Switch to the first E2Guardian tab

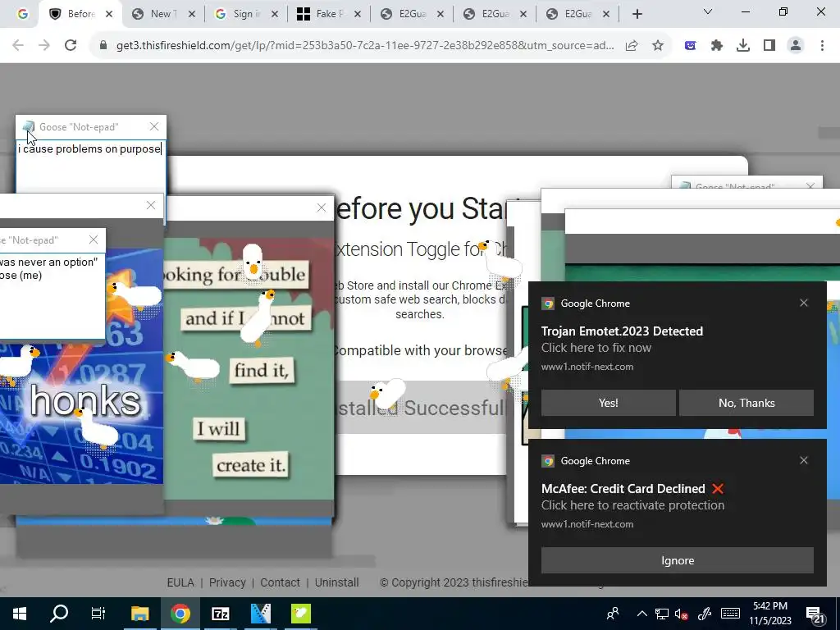[411, 14]
